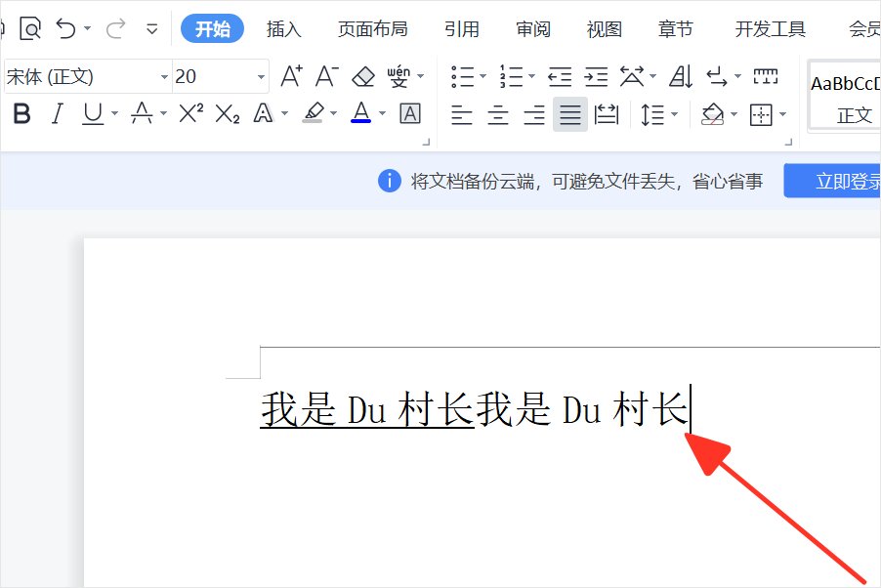Click the subscript X₂ icon
Viewport: 881px width, 588px height.
(226, 114)
